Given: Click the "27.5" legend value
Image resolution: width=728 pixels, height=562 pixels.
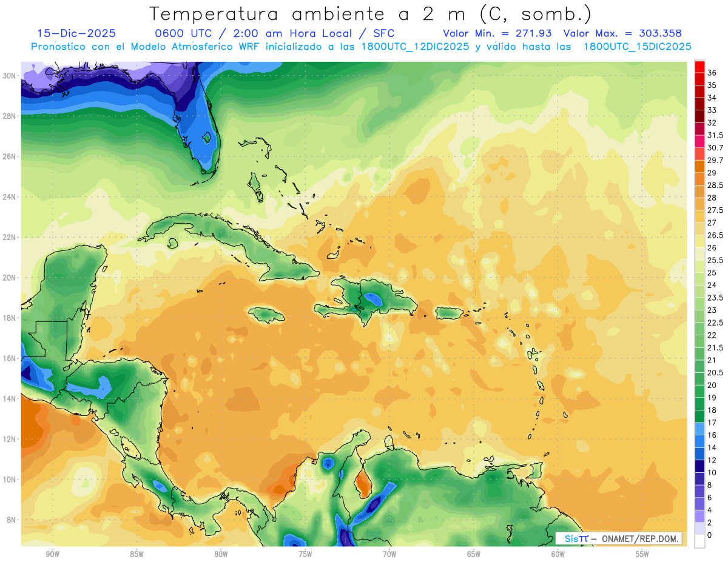Looking at the screenshot, I should tap(715, 210).
